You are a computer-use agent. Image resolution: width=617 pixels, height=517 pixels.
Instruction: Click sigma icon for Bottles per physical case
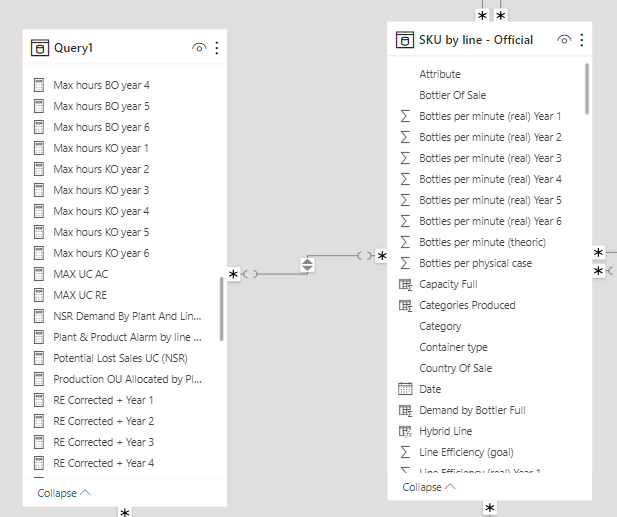point(405,263)
